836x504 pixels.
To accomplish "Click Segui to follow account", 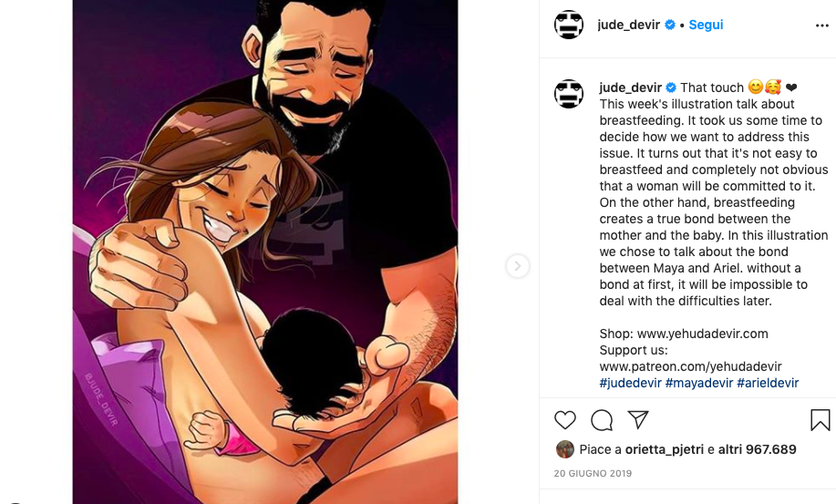I will [x=706, y=25].
